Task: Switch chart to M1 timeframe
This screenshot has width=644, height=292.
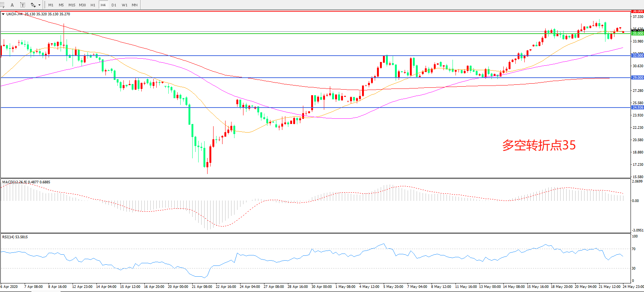Action: click(51, 5)
